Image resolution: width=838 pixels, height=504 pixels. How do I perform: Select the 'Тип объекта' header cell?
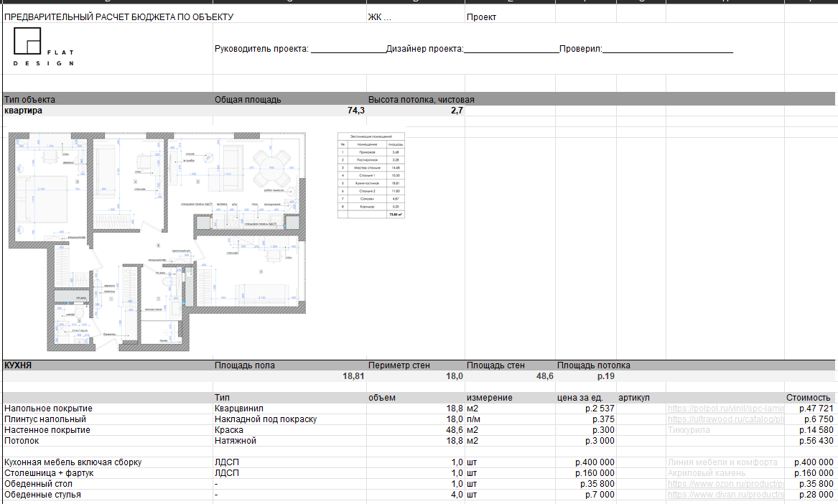coord(29,99)
